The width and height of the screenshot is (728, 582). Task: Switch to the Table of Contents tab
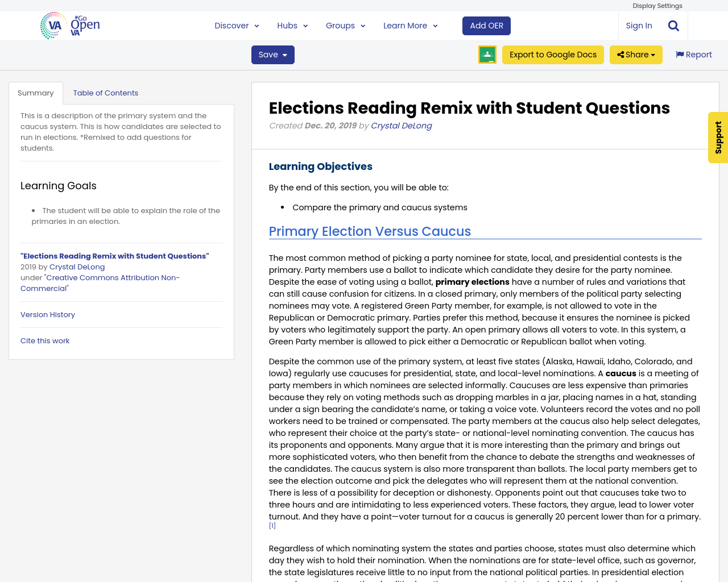(105, 92)
